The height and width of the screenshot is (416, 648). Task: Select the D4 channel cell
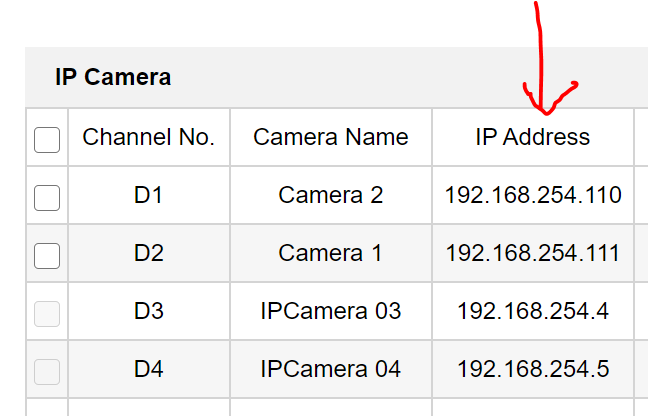click(x=149, y=369)
